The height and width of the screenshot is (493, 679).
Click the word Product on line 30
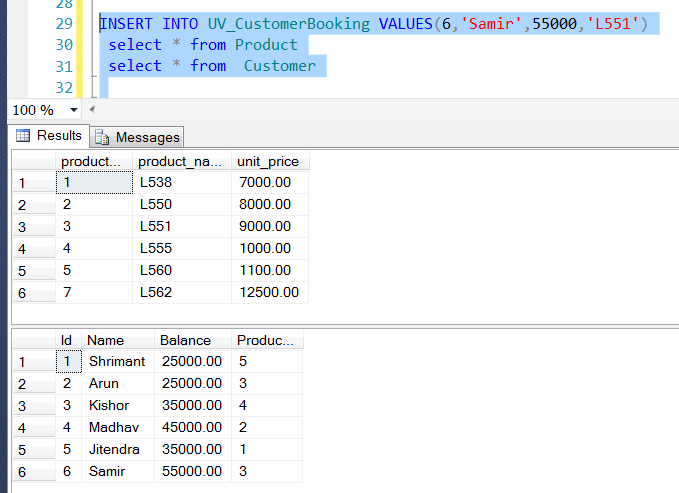[x=266, y=45]
